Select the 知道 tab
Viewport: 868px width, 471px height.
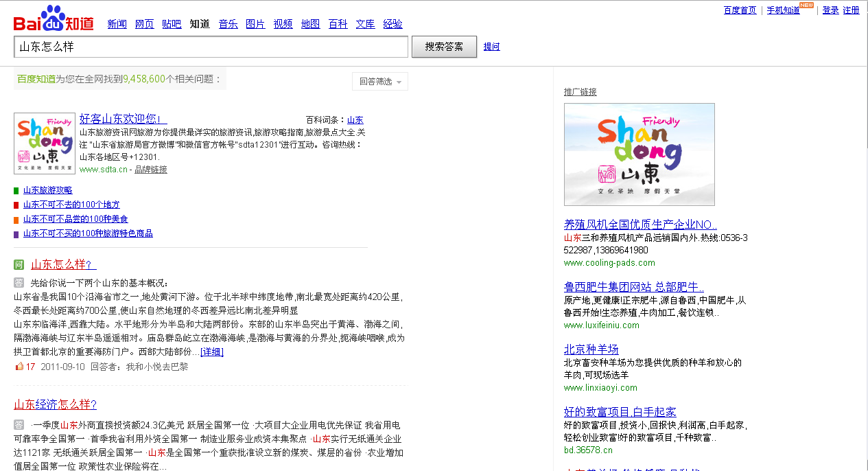(200, 24)
